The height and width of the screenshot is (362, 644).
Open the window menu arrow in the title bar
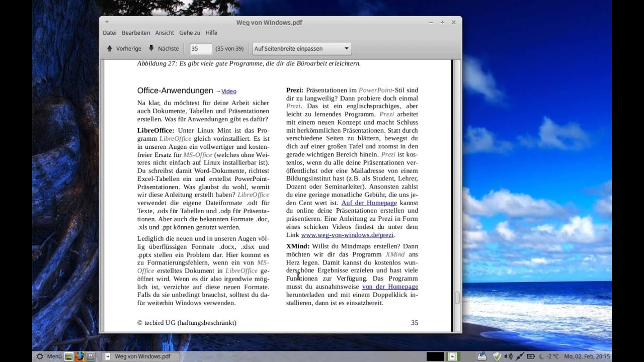coord(107,22)
